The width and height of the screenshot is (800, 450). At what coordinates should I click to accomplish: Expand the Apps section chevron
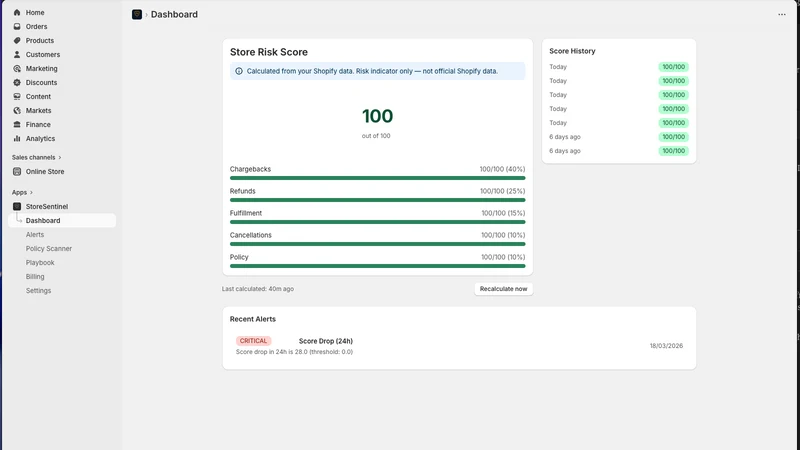tap(31, 192)
